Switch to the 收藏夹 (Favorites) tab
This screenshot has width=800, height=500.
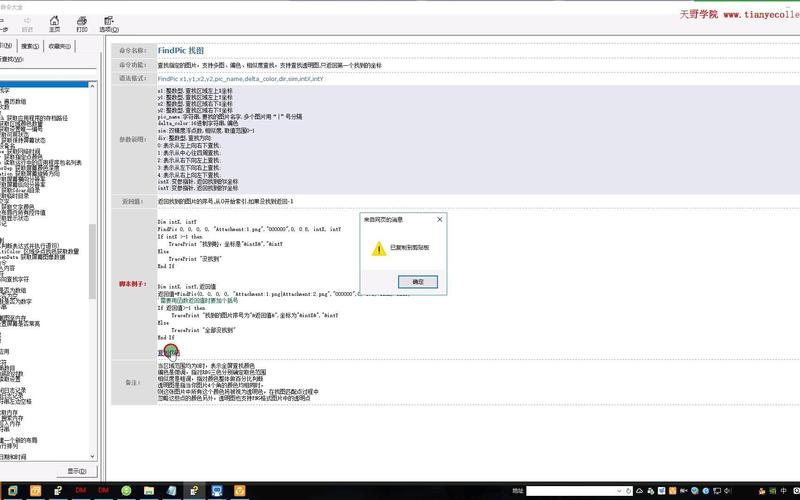point(59,46)
